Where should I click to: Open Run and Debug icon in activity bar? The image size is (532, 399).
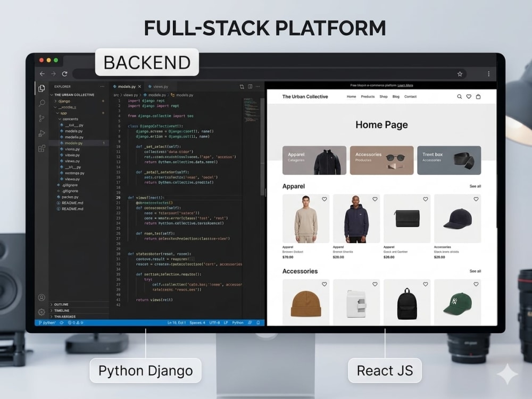coord(41,134)
